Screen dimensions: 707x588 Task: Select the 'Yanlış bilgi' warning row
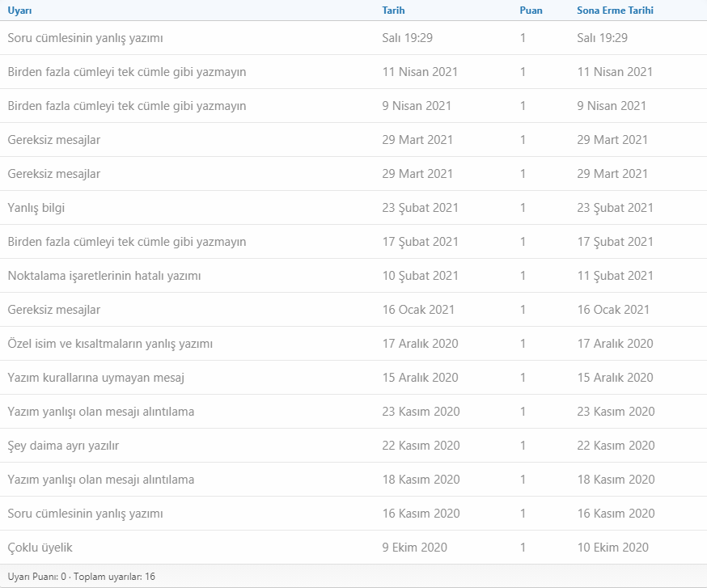coord(36,208)
